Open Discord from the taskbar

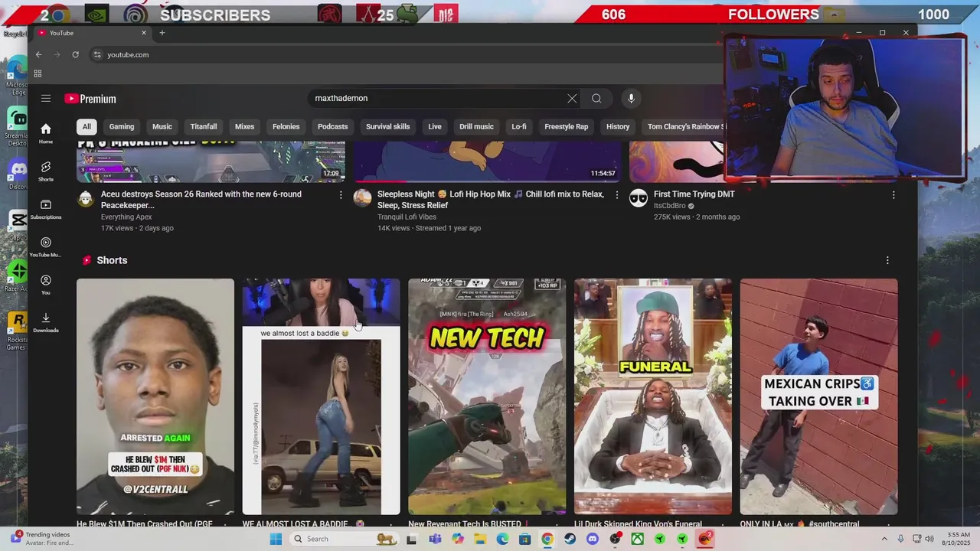pos(592,539)
